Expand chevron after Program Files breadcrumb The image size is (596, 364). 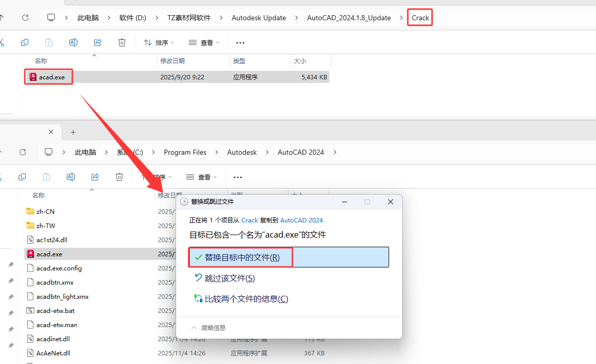[x=217, y=152]
